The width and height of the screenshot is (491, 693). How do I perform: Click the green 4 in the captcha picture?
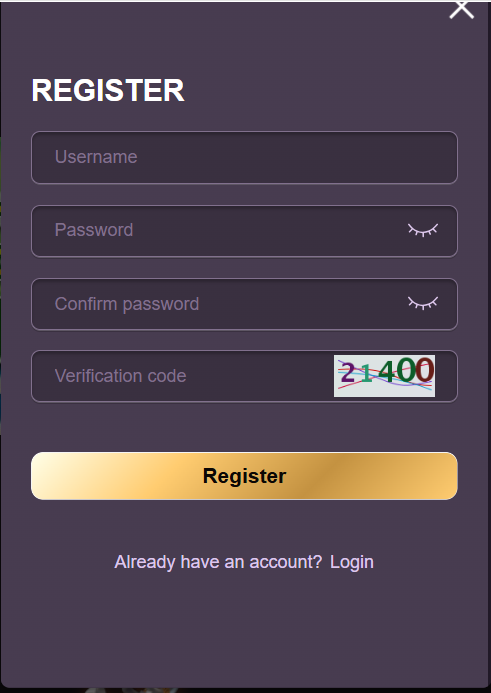click(x=387, y=372)
